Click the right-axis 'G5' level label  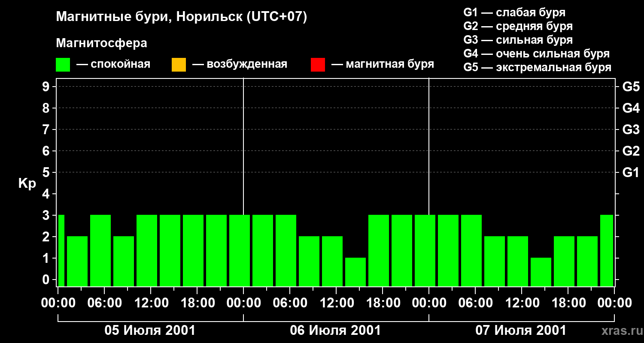click(631, 87)
